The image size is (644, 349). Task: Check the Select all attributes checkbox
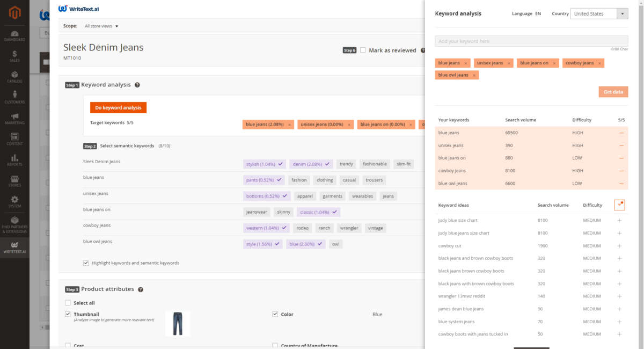[x=68, y=303]
